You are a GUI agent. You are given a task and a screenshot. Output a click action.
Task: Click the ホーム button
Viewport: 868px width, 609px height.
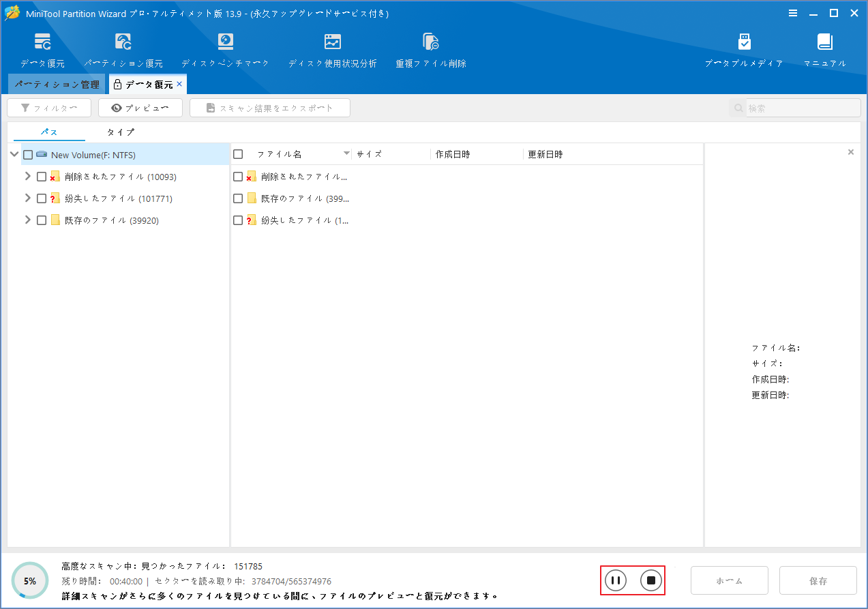730,580
